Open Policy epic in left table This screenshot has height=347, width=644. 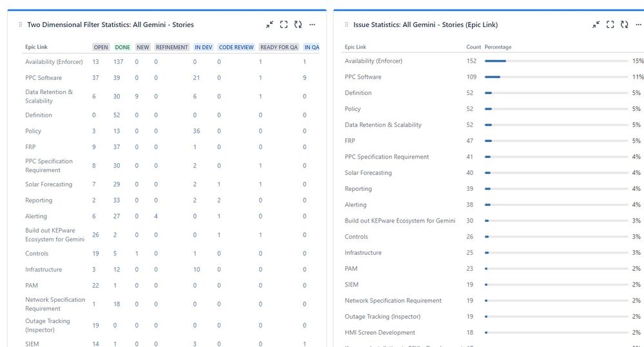(34, 131)
